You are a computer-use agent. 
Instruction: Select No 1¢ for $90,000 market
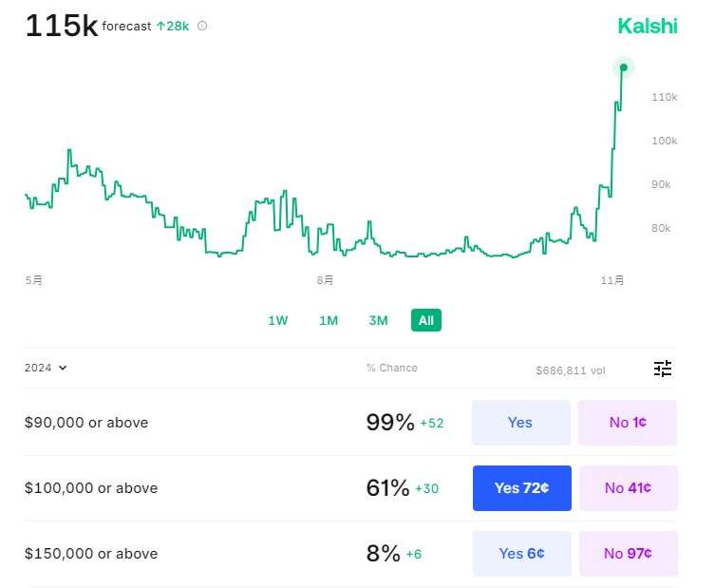(x=627, y=423)
